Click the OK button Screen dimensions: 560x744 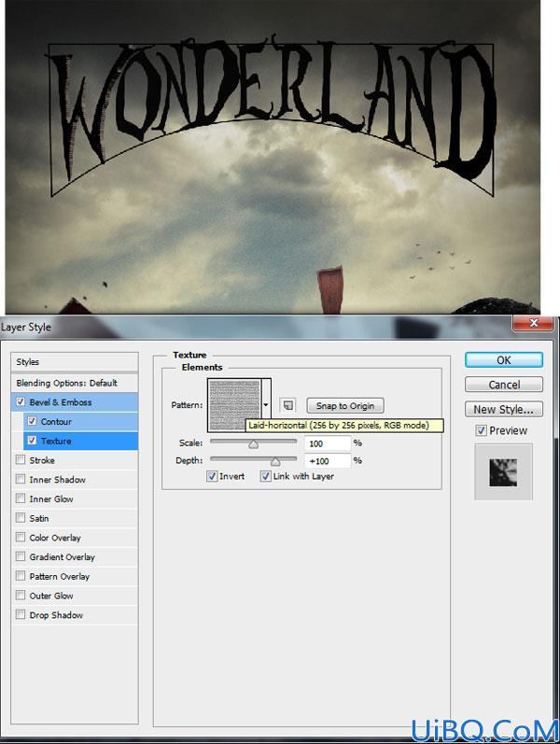(503, 360)
